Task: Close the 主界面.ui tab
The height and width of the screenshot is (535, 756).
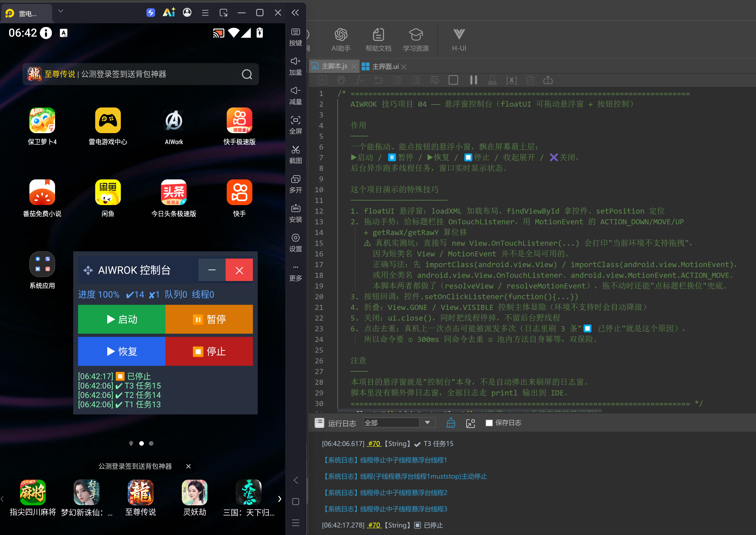Action: pos(403,67)
